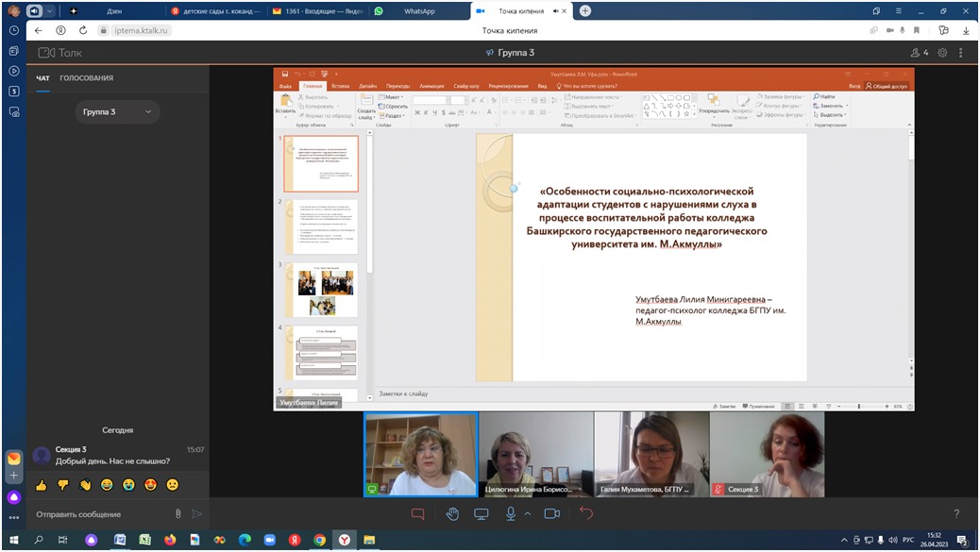Click the heart-eyes emoji reaction
The height and width of the screenshot is (552, 980).
[x=151, y=484]
